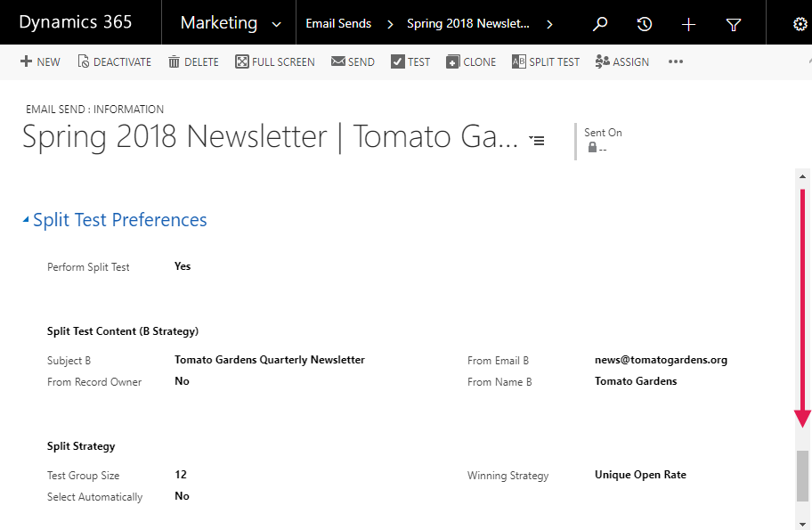812x530 pixels.
Task: Click the vertical scrollbar thumb
Action: (x=802, y=477)
